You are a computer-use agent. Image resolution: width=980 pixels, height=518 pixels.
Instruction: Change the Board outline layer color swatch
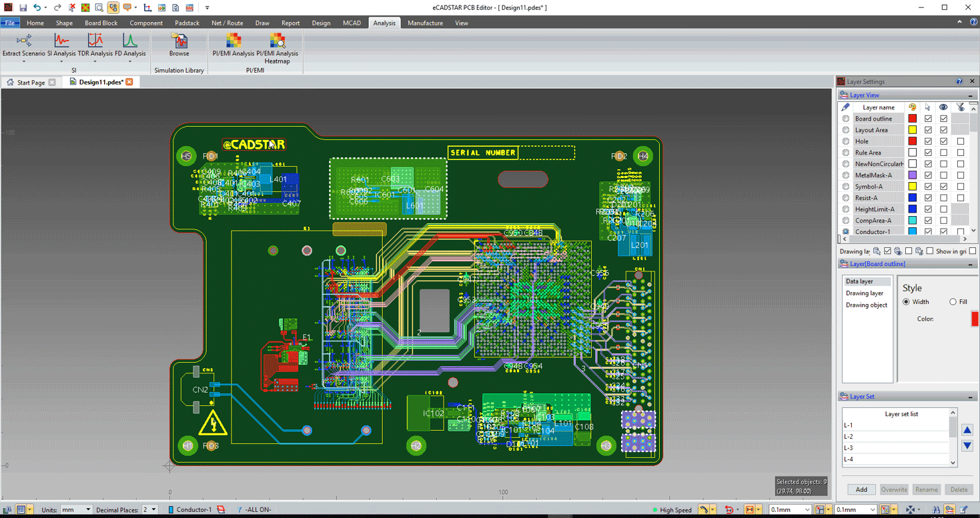(x=913, y=119)
